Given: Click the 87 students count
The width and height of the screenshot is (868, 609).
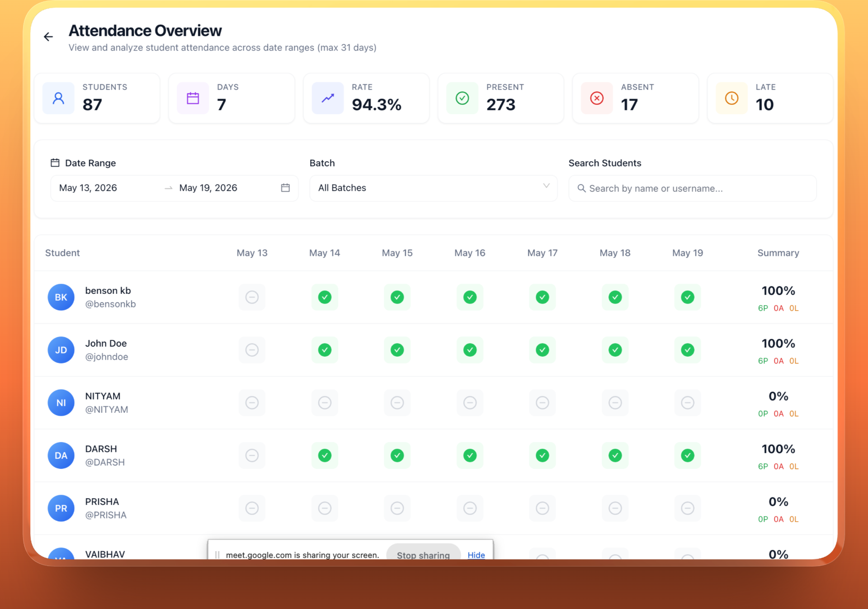Looking at the screenshot, I should (x=92, y=105).
